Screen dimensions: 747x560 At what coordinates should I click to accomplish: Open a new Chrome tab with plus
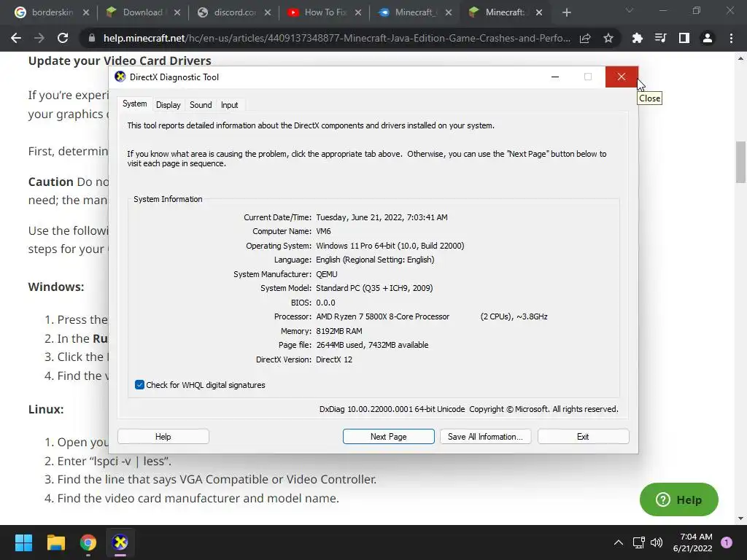[566, 12]
